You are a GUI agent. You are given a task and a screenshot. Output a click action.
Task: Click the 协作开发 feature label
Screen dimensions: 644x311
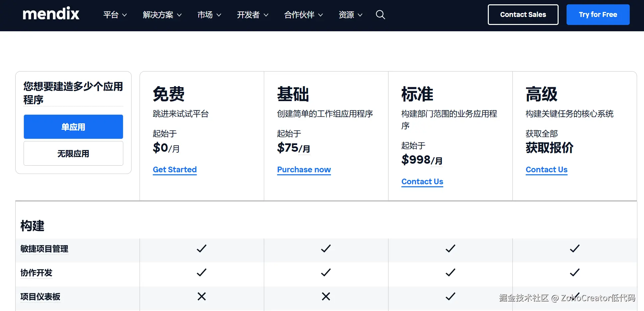point(36,273)
